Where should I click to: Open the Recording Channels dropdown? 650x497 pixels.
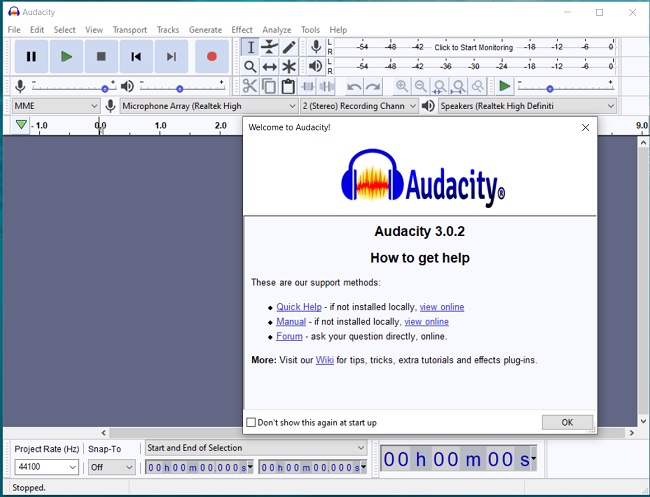coord(359,106)
